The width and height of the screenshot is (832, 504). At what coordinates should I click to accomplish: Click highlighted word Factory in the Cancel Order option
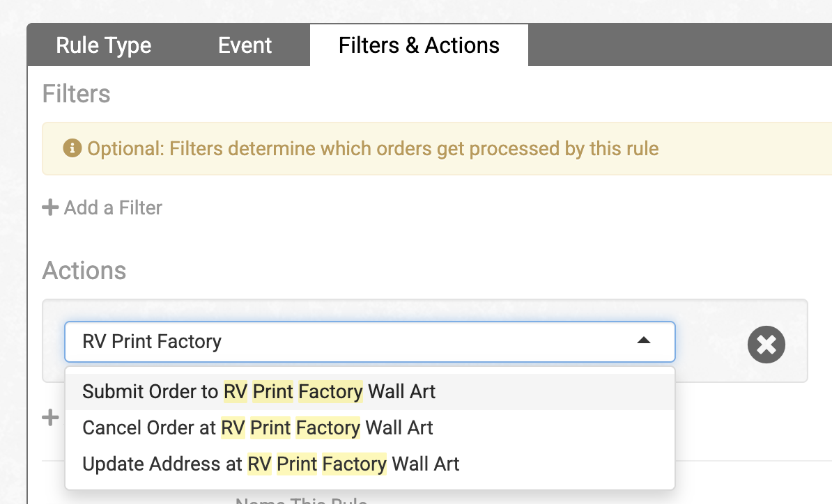pyautogui.click(x=328, y=427)
